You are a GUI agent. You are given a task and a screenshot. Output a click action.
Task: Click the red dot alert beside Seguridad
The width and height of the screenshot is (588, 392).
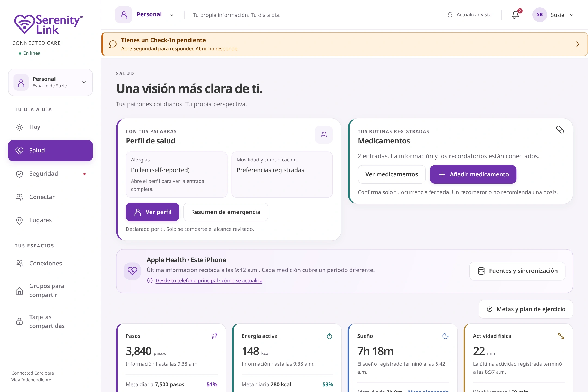tap(84, 174)
